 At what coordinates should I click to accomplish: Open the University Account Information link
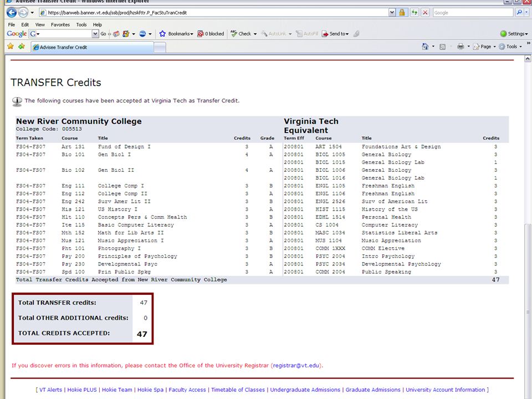(446, 390)
